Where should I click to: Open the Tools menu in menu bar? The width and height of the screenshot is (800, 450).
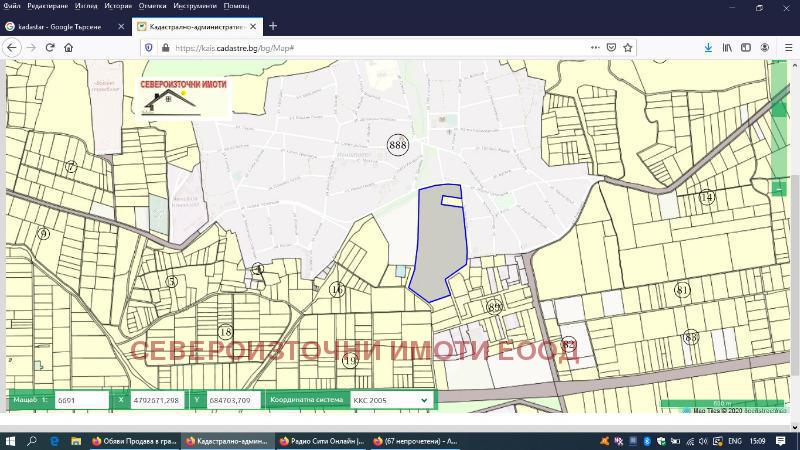195,6
